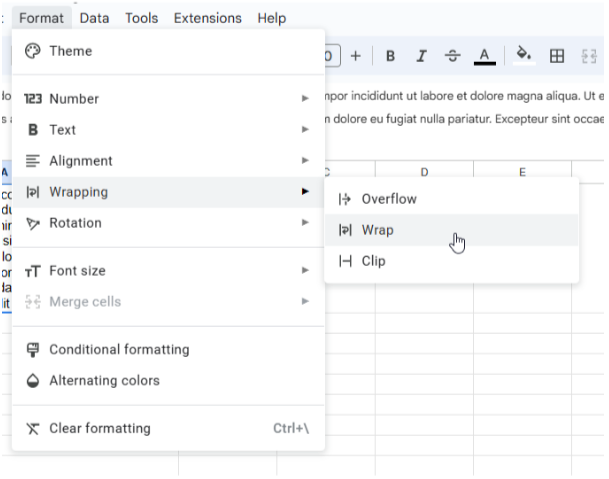The height and width of the screenshot is (479, 609).
Task: Open the Font size submenu
Action: (169, 270)
